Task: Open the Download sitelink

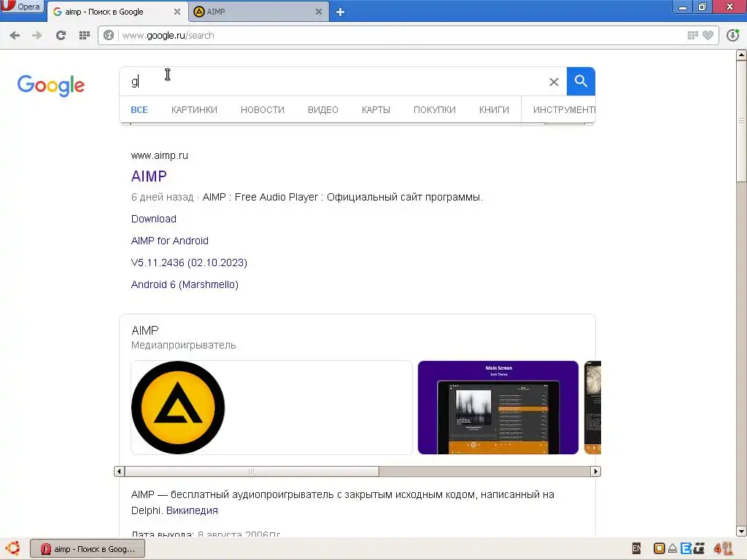Action: pos(153,219)
